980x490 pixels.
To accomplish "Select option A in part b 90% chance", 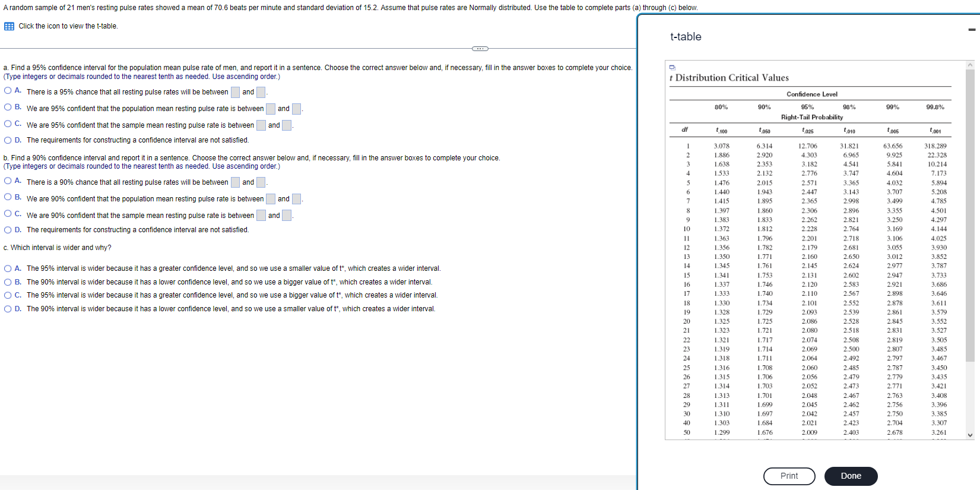I will click(8, 181).
